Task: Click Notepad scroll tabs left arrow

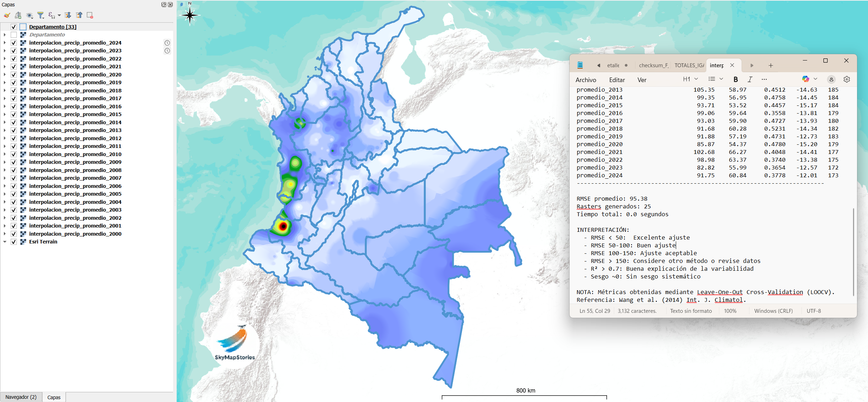Action: (x=598, y=65)
